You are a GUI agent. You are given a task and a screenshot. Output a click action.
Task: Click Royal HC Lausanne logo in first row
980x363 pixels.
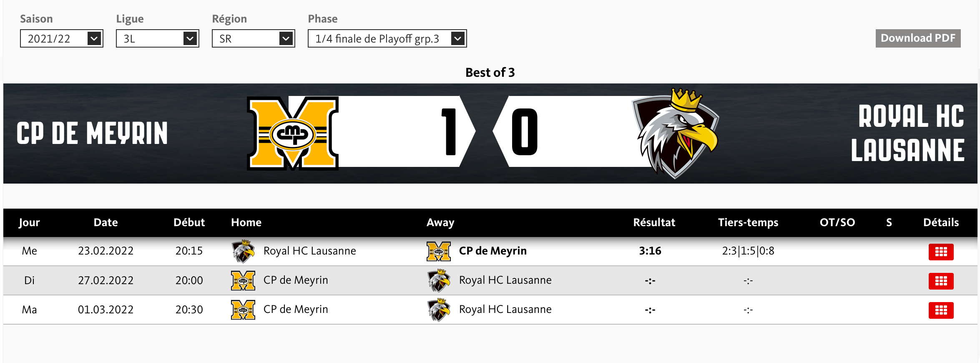coord(243,251)
